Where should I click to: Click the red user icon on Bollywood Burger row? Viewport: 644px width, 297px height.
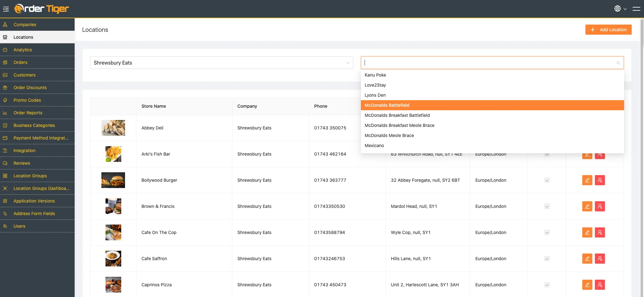coord(599,180)
